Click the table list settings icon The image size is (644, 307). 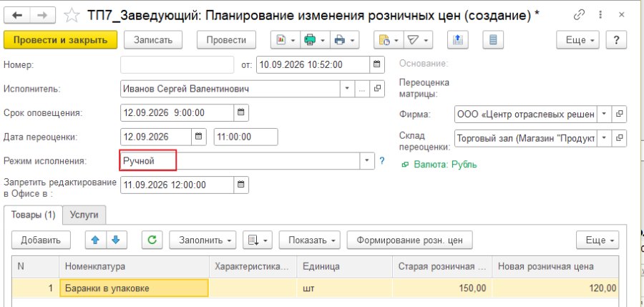tap(258, 240)
